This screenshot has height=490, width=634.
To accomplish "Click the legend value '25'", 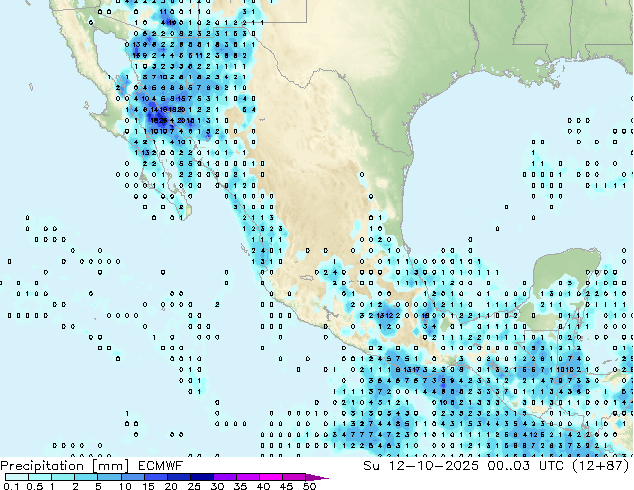I will pyautogui.click(x=194, y=486).
